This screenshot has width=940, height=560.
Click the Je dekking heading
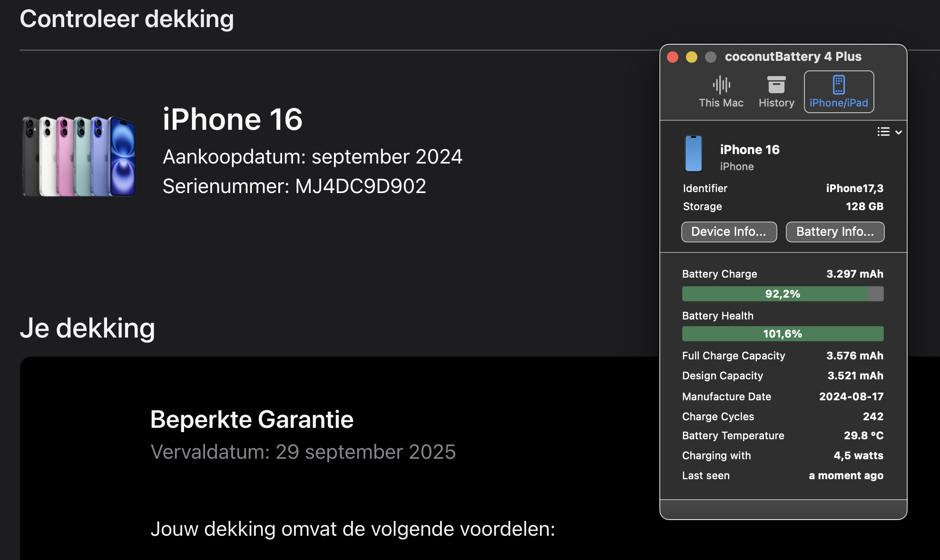click(x=88, y=328)
